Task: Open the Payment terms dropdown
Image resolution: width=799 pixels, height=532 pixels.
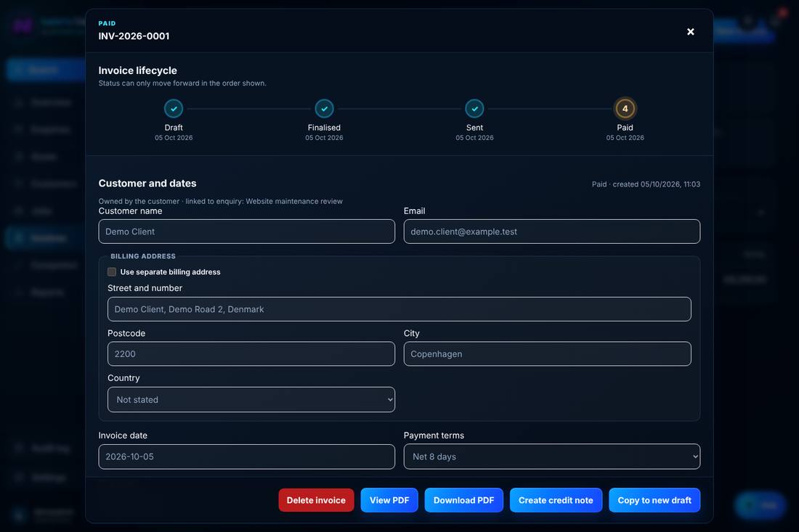Action: point(552,457)
